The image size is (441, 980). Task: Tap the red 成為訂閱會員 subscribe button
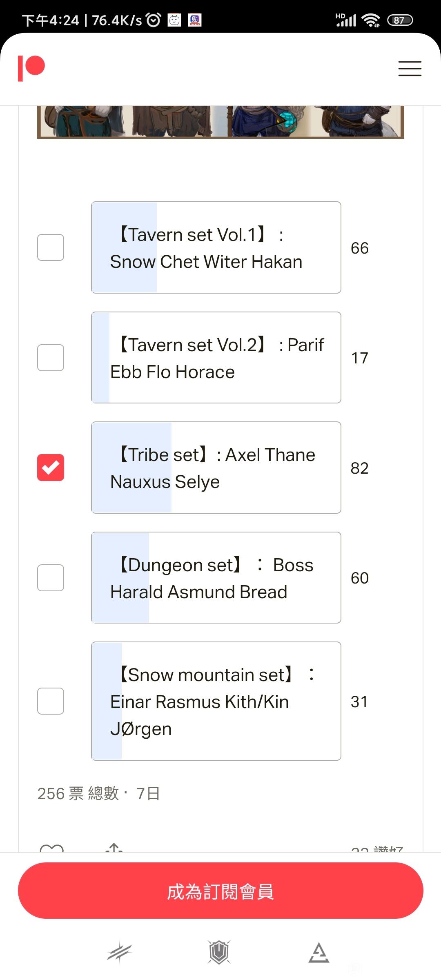220,891
